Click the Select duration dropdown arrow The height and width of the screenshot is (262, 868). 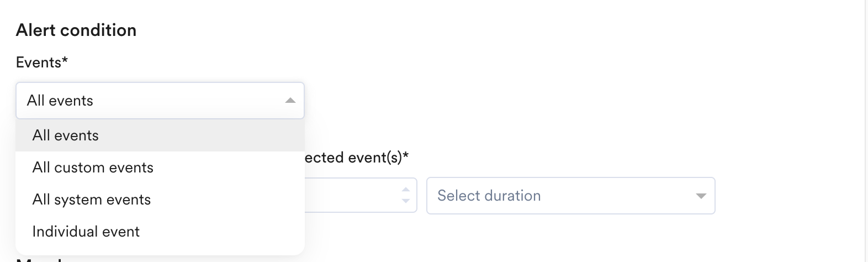point(701,196)
